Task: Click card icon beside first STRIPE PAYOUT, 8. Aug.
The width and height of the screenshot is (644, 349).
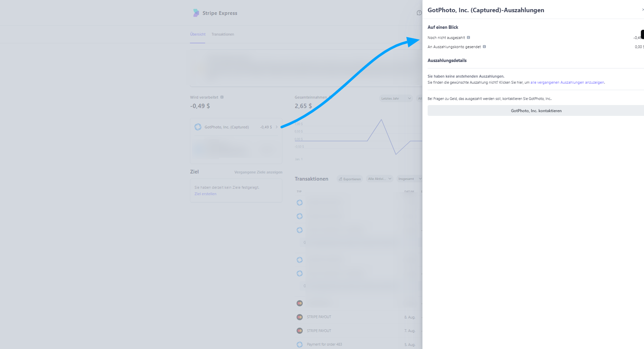Action: [300, 317]
